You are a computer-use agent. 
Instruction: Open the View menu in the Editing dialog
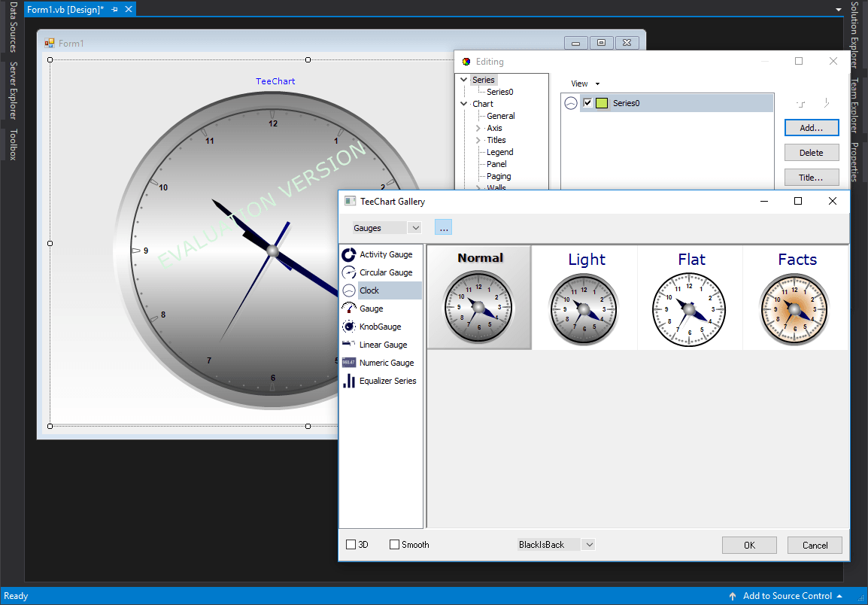point(580,84)
